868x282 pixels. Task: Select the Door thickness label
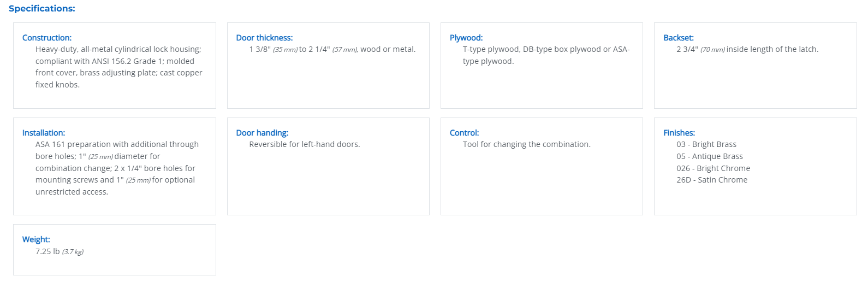264,38
